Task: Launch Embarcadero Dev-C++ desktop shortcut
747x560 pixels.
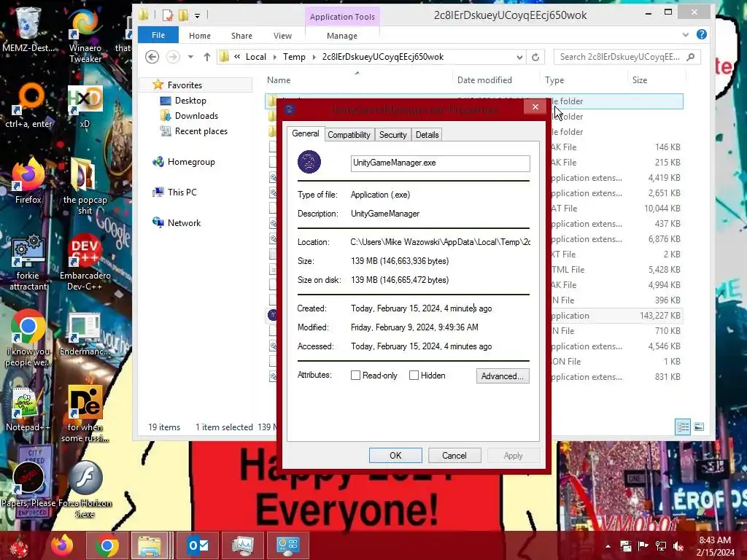Action: [85, 262]
